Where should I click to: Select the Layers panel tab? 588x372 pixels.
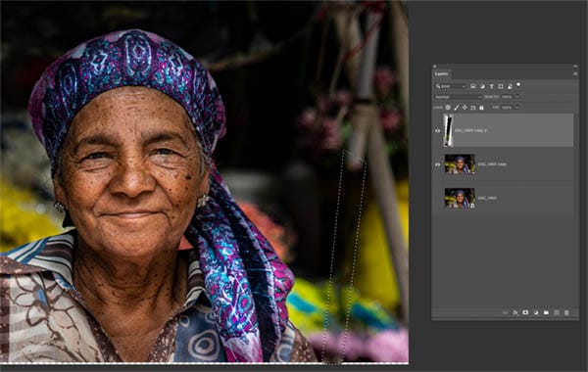point(441,73)
